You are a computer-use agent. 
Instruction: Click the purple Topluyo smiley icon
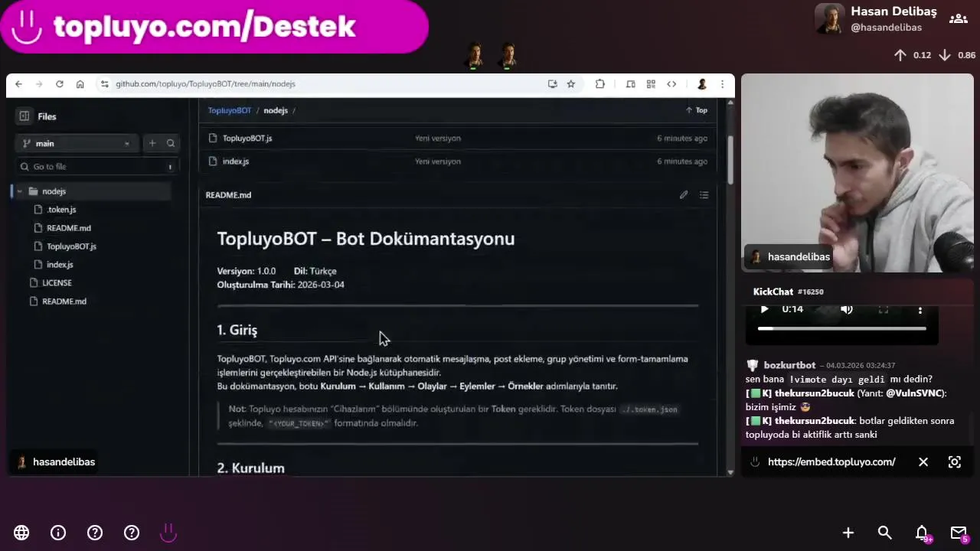click(x=168, y=533)
